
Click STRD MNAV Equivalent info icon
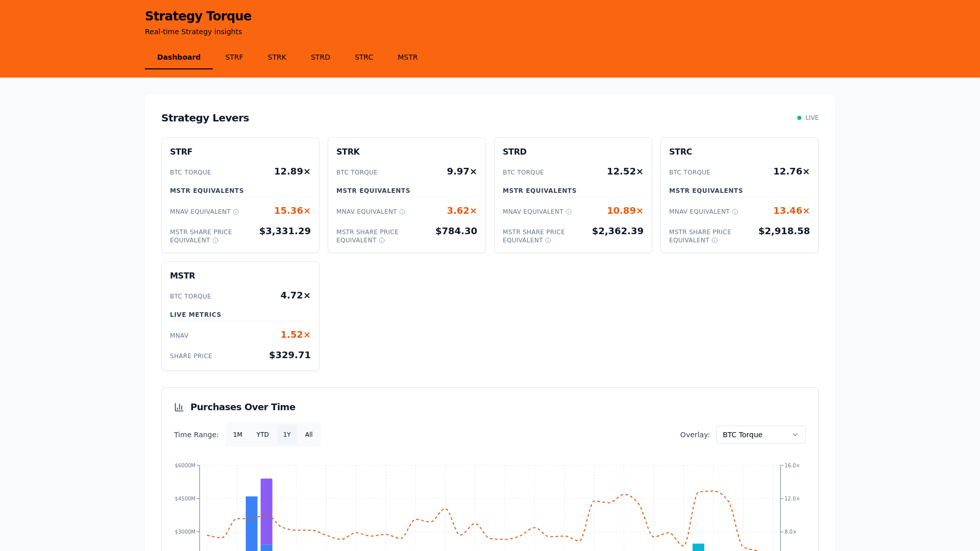(569, 212)
